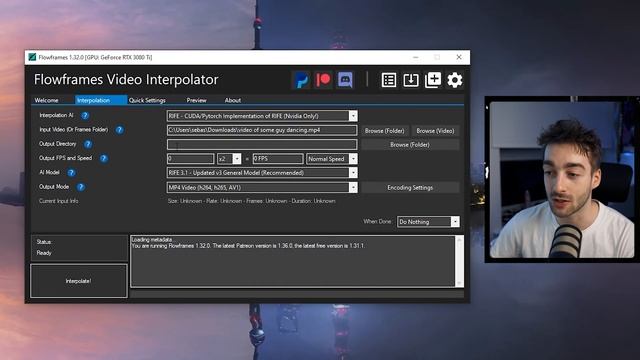Click Browse (Folder) for output directory
Image resolution: width=640 pixels, height=360 pixels.
pos(410,144)
